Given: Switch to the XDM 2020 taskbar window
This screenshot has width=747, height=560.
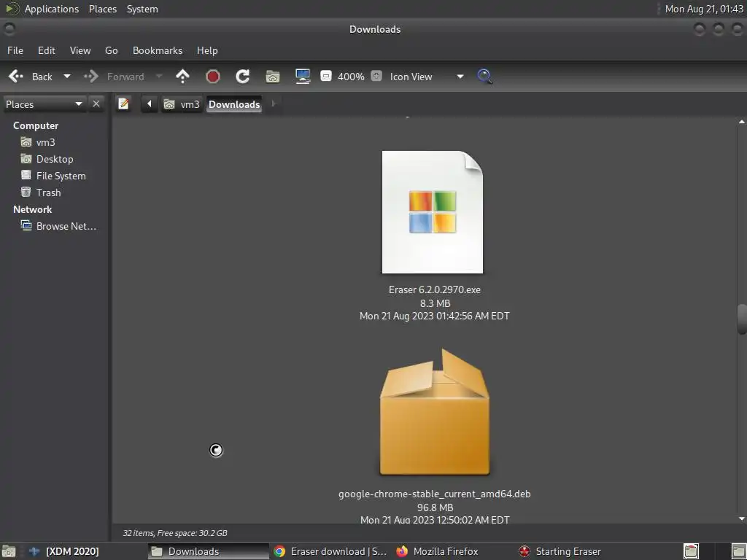Looking at the screenshot, I should pos(64,551).
